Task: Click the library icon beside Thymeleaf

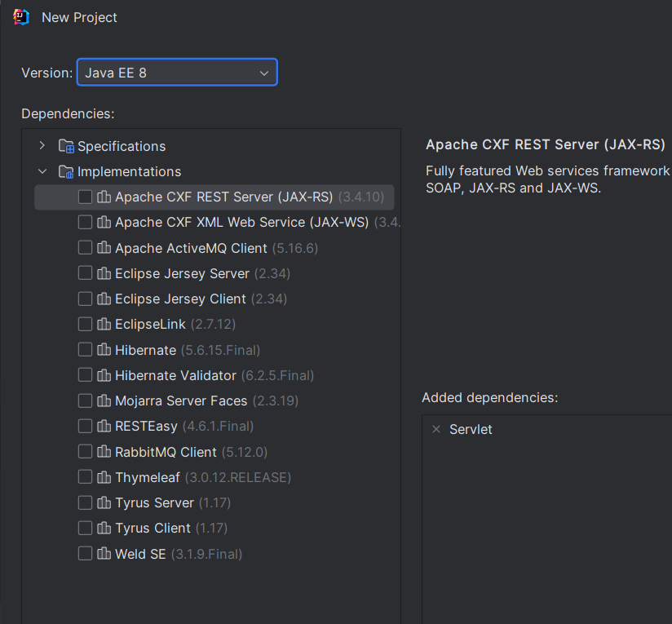Action: point(104,477)
